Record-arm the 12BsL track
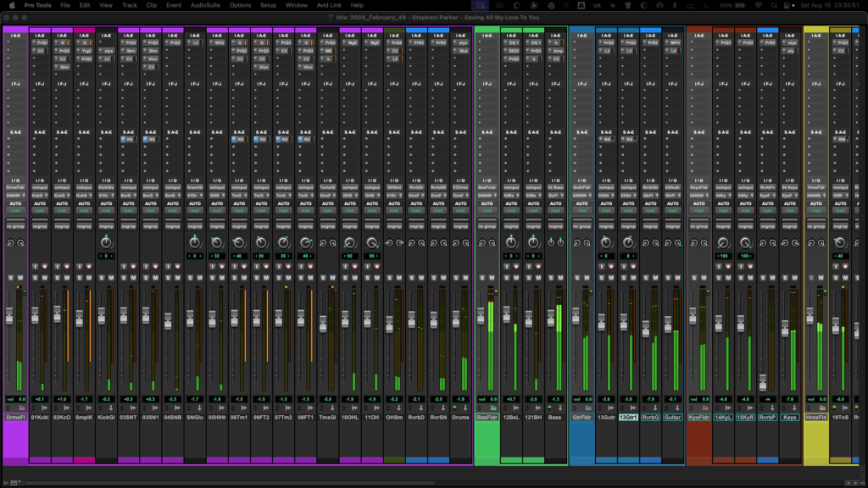The width and height of the screenshot is (868, 488). (x=516, y=267)
